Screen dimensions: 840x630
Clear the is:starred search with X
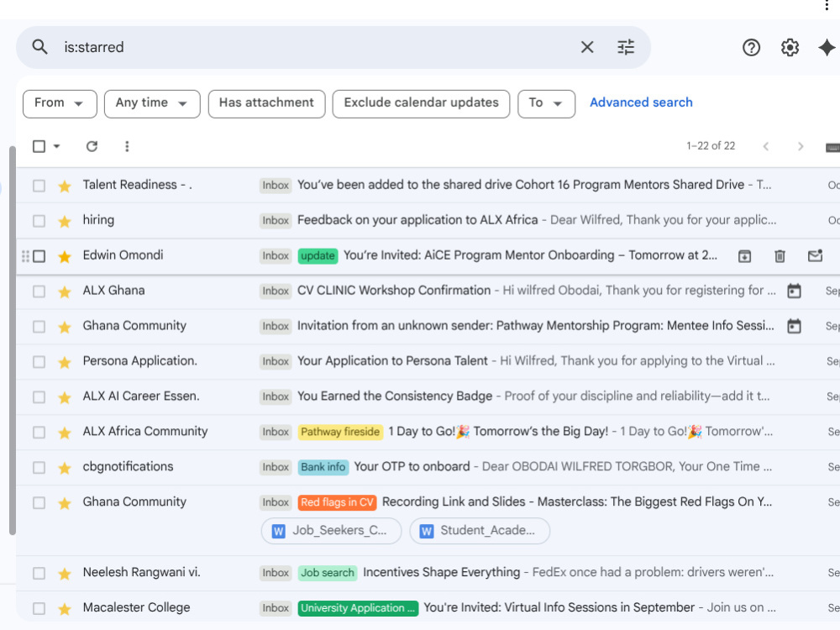point(587,47)
